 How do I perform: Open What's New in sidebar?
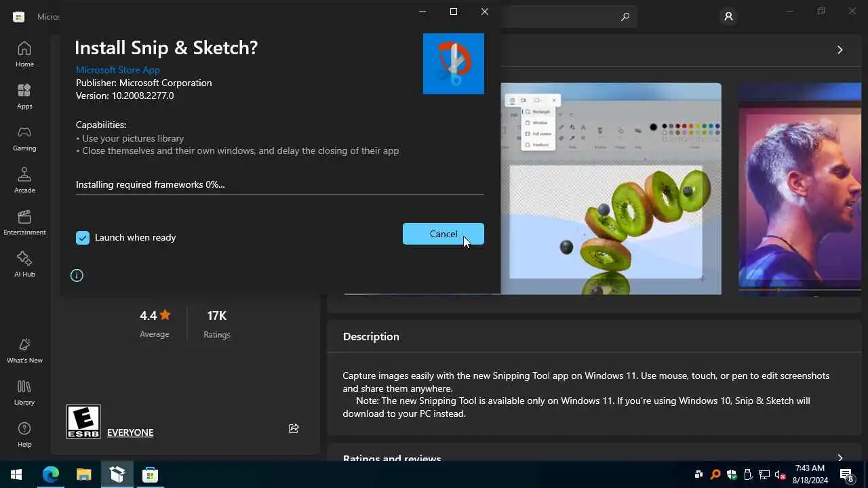click(x=24, y=350)
